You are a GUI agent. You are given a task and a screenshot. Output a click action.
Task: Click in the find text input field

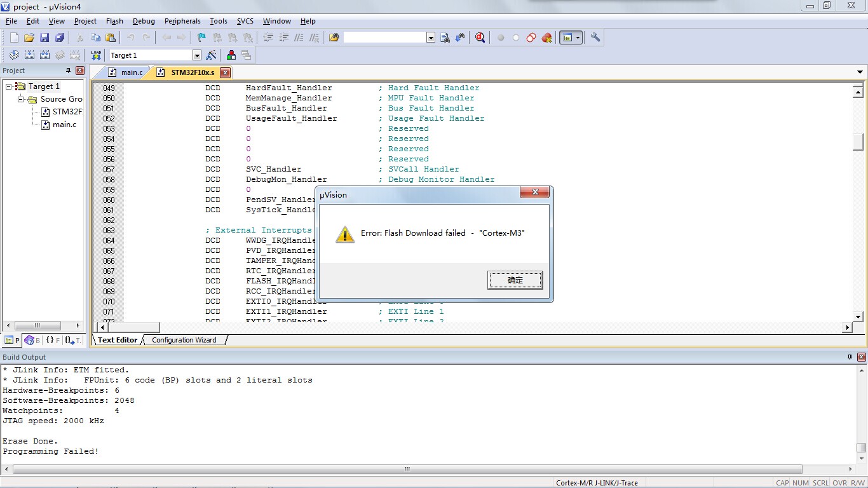point(384,37)
